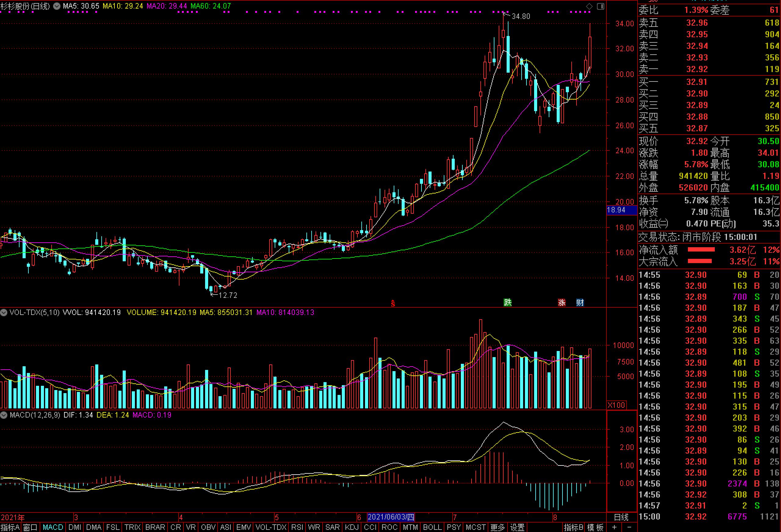Viewport: 781px width, 532px height.
Task: Zoom out with the minus button
Action: point(629,527)
